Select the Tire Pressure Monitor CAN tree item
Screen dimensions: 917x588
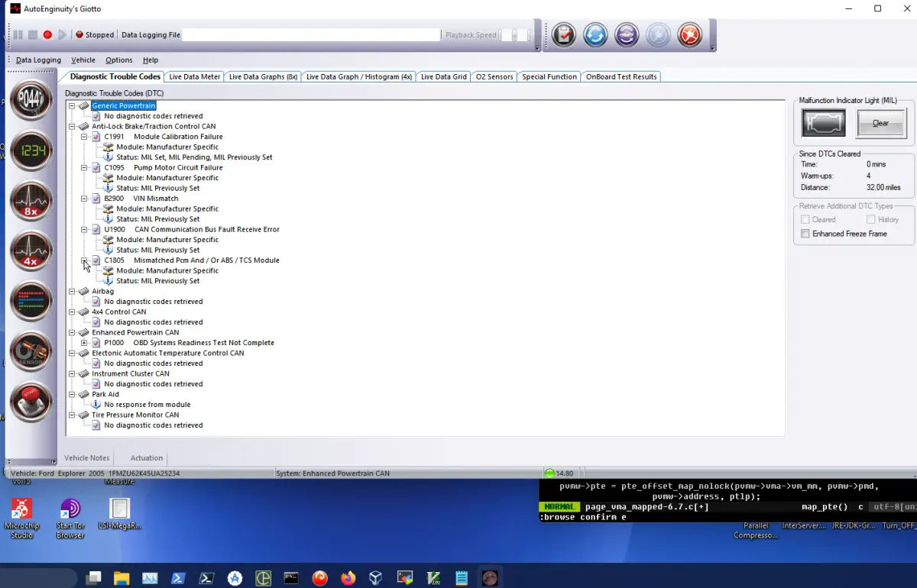[135, 415]
